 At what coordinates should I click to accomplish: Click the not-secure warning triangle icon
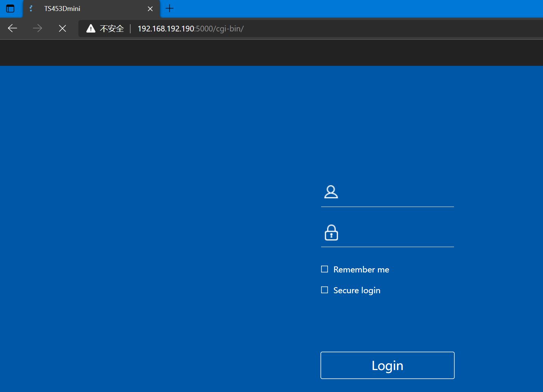91,28
